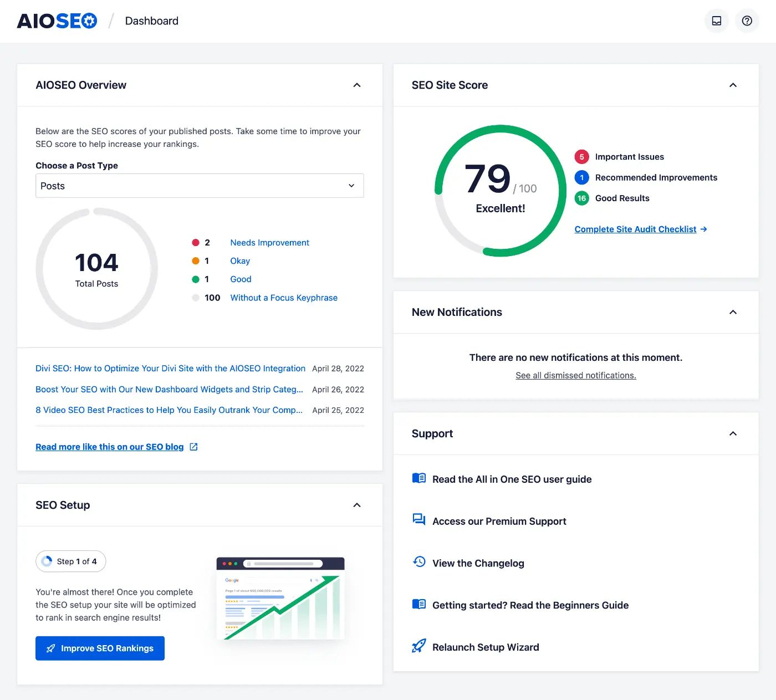Collapse the SEO Site Score panel

(733, 85)
